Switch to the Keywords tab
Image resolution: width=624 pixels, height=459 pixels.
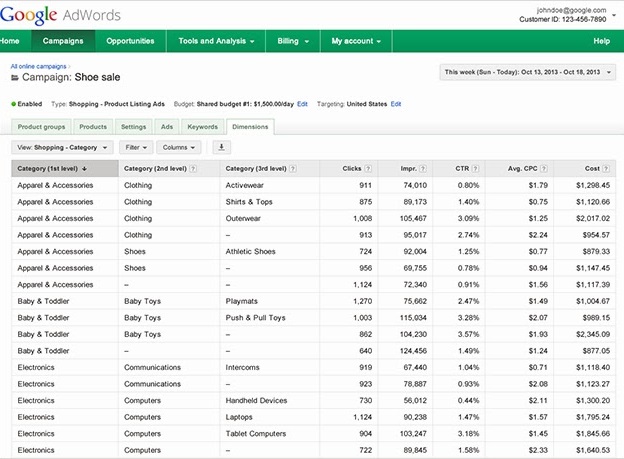point(202,127)
